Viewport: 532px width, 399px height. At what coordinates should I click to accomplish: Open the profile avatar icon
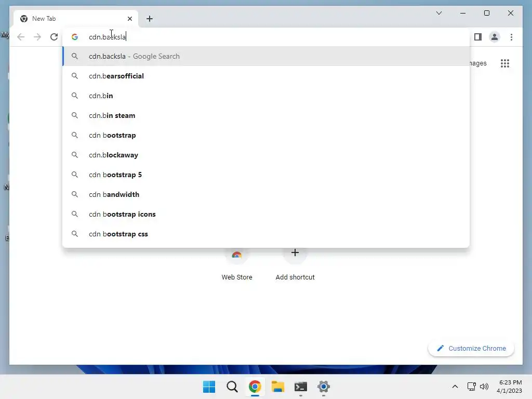(x=495, y=37)
